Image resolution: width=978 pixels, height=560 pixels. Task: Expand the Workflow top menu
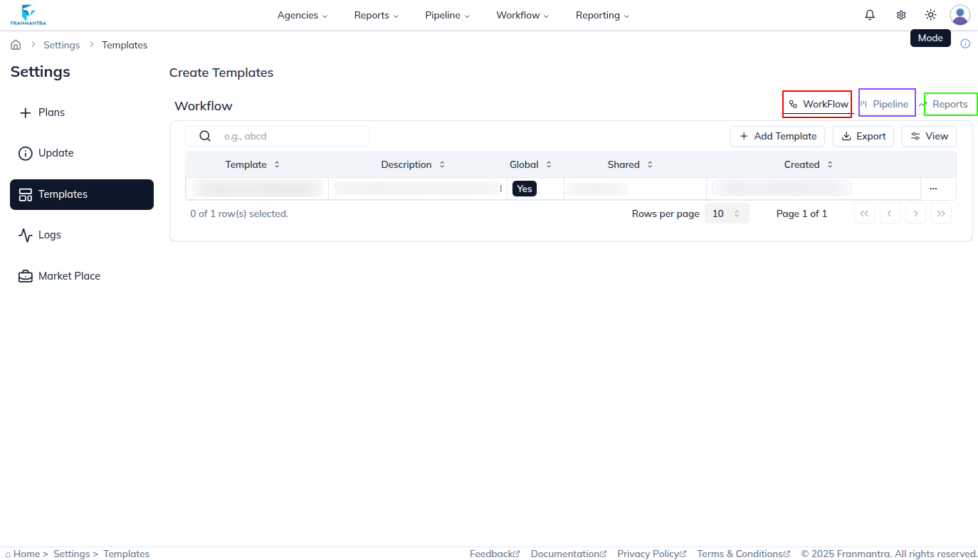coord(523,15)
